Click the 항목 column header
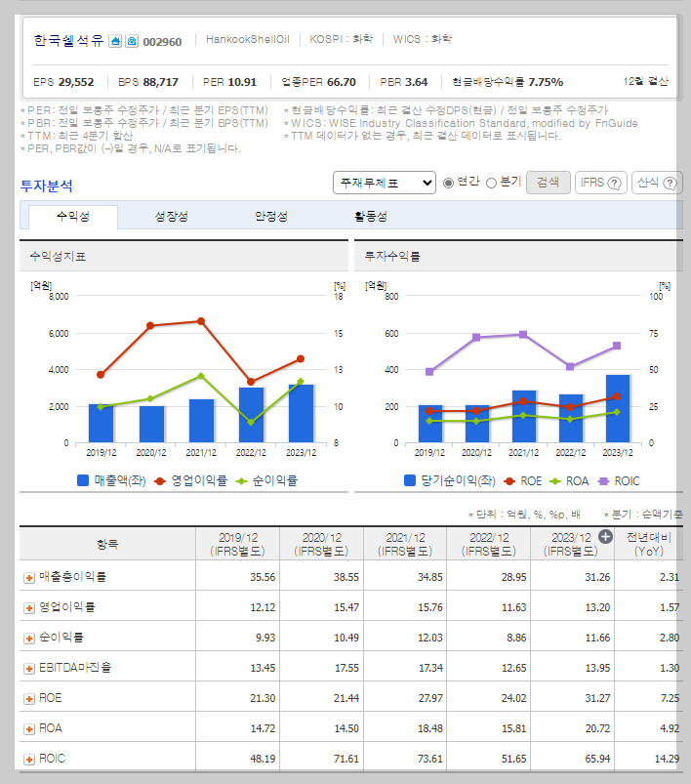This screenshot has width=691, height=784. pos(107,544)
